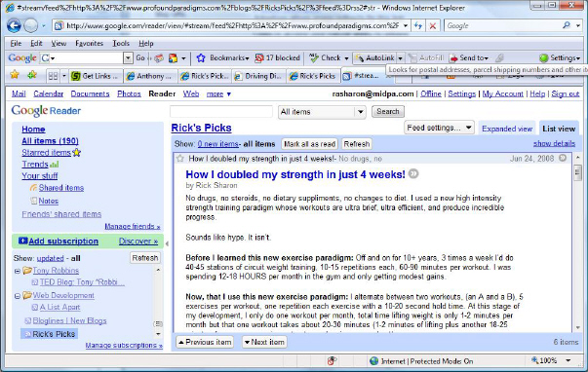This screenshot has height=372, width=588.
Task: Open article link icon beside the headline
Action: click(x=413, y=173)
